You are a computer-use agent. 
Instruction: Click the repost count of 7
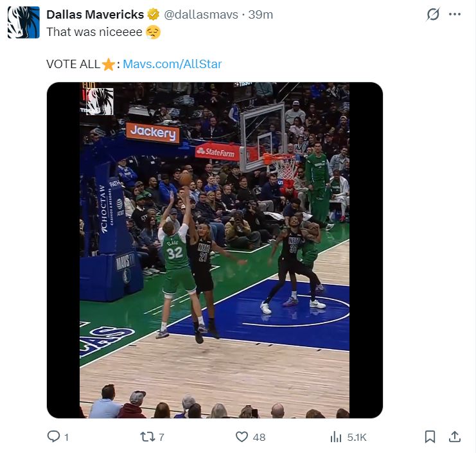(x=161, y=438)
